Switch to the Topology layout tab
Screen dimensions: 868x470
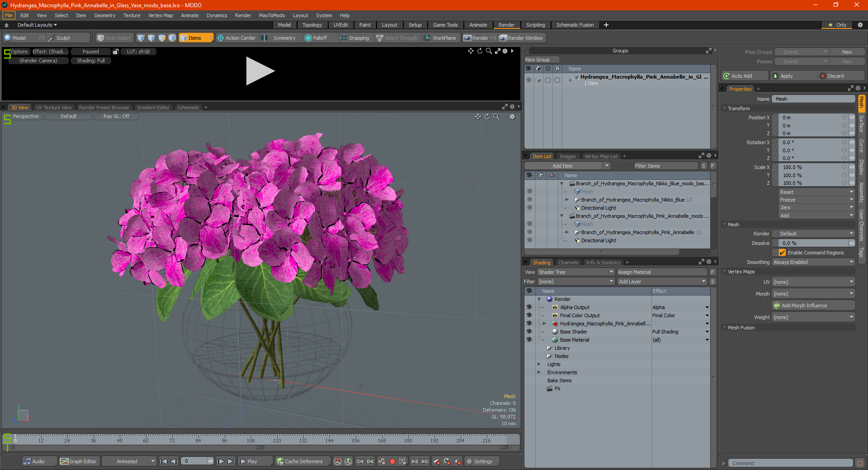312,25
